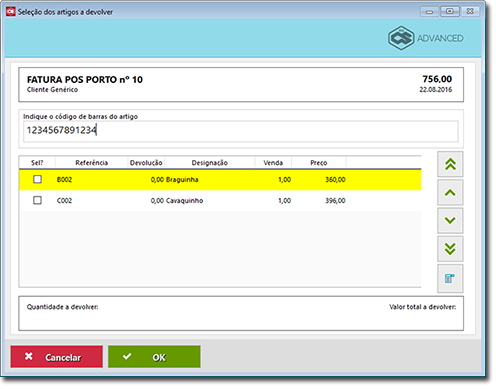Screen dimensions: 496x389
Task: Click Braguinha's 1,00 venda value
Action: click(x=284, y=180)
